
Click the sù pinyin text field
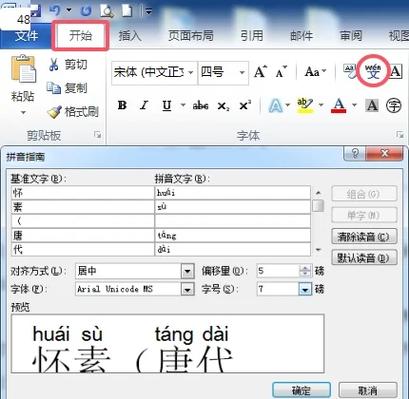click(x=233, y=207)
